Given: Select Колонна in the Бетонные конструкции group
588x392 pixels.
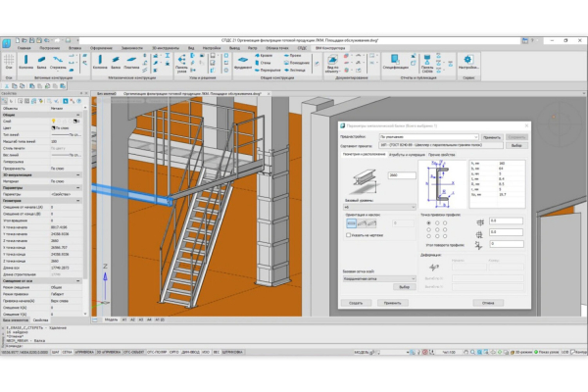Looking at the screenshot, I should [25, 62].
